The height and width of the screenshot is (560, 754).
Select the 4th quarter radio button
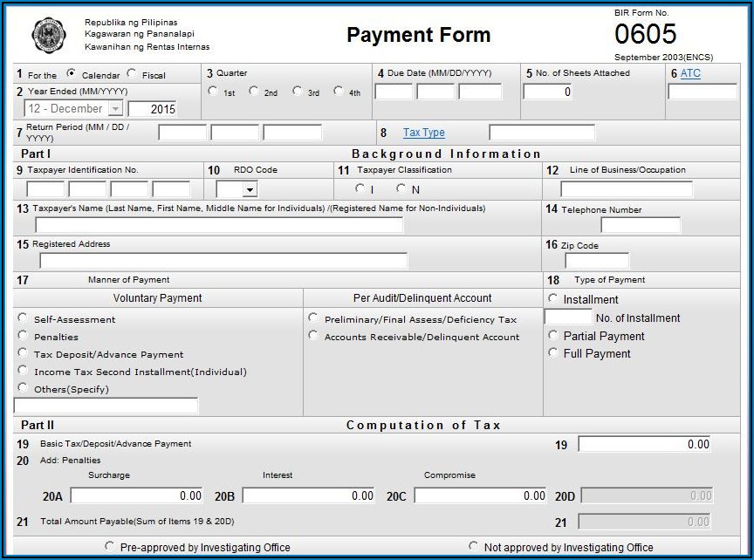(339, 91)
